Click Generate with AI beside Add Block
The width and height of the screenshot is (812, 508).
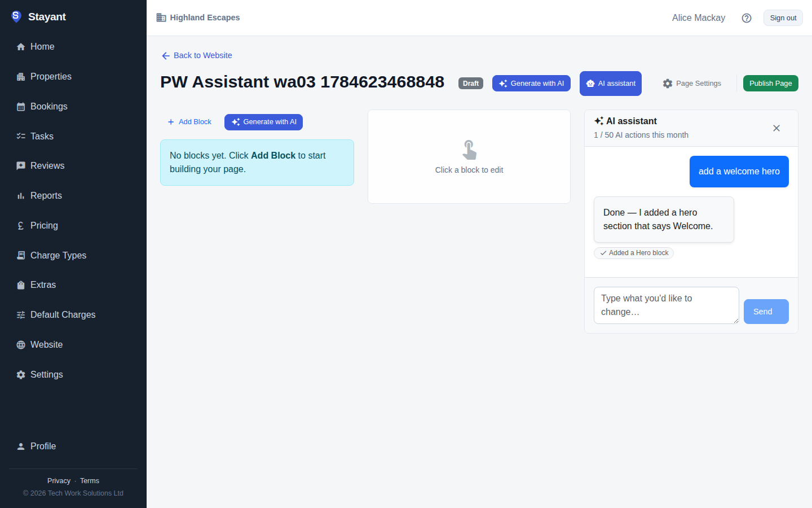coord(263,122)
